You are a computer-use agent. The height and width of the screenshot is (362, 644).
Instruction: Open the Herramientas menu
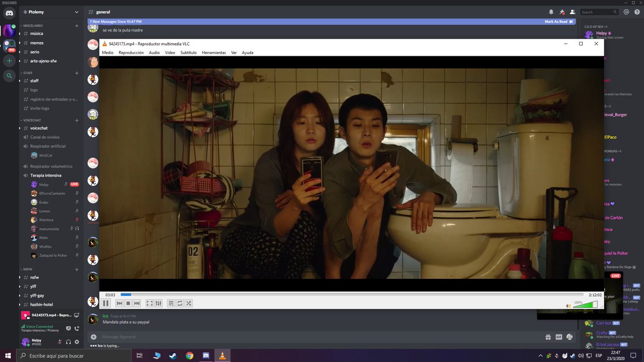(214, 53)
